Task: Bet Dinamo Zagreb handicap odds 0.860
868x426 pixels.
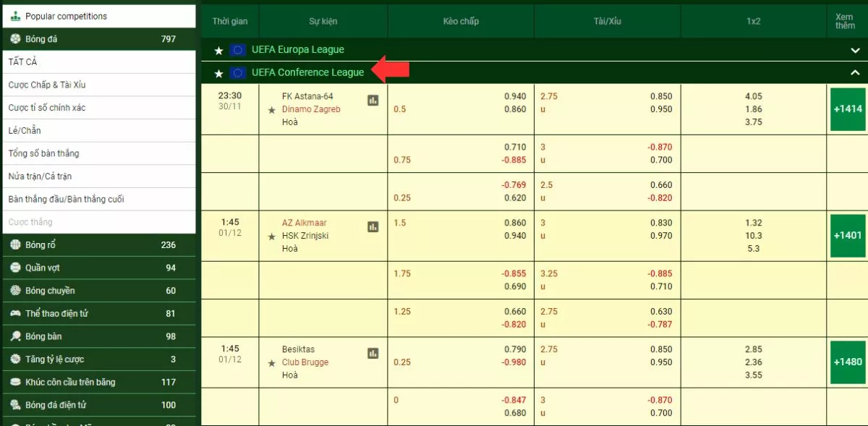Action: coord(515,109)
